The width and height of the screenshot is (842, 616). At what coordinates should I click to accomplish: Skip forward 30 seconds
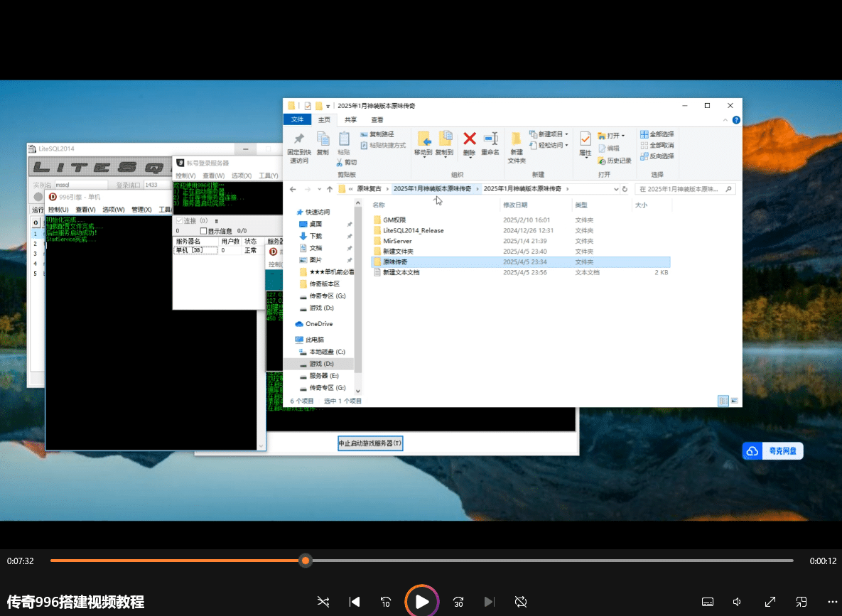(458, 602)
